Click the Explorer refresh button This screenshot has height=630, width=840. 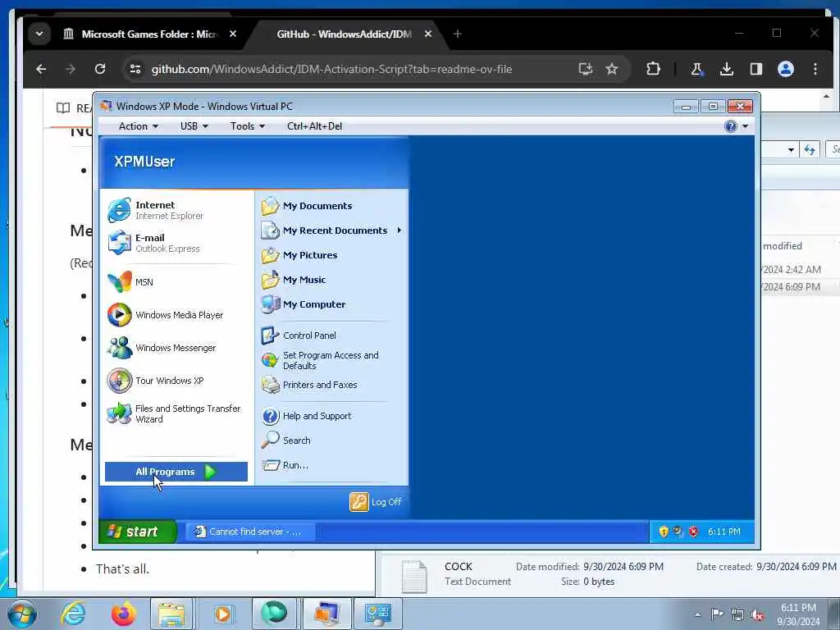pos(810,150)
